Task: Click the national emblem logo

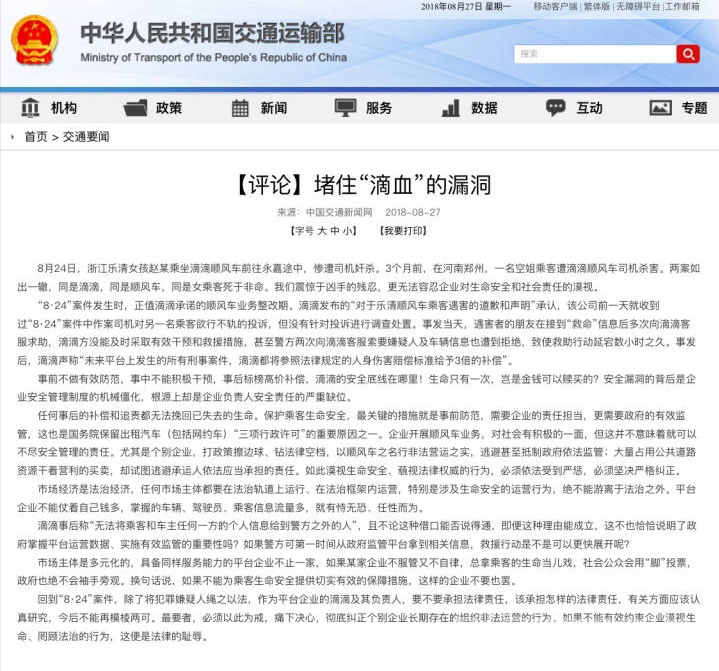Action: tap(34, 40)
